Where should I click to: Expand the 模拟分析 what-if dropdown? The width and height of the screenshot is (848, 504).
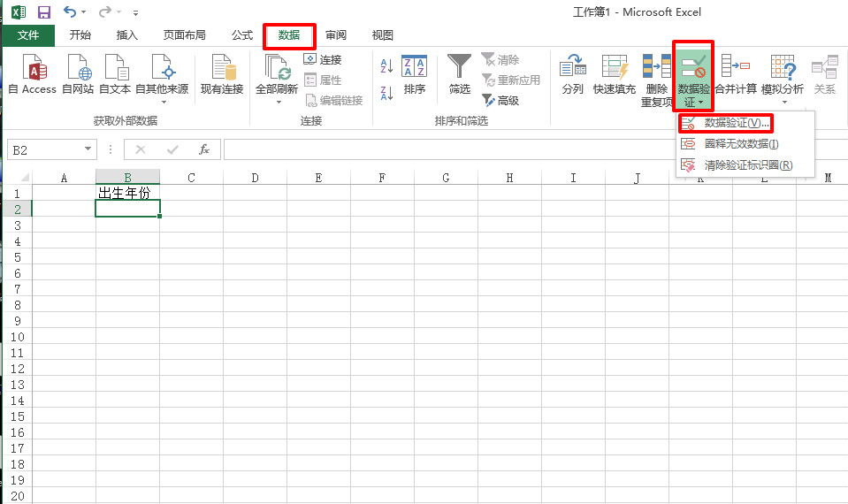pos(783,102)
